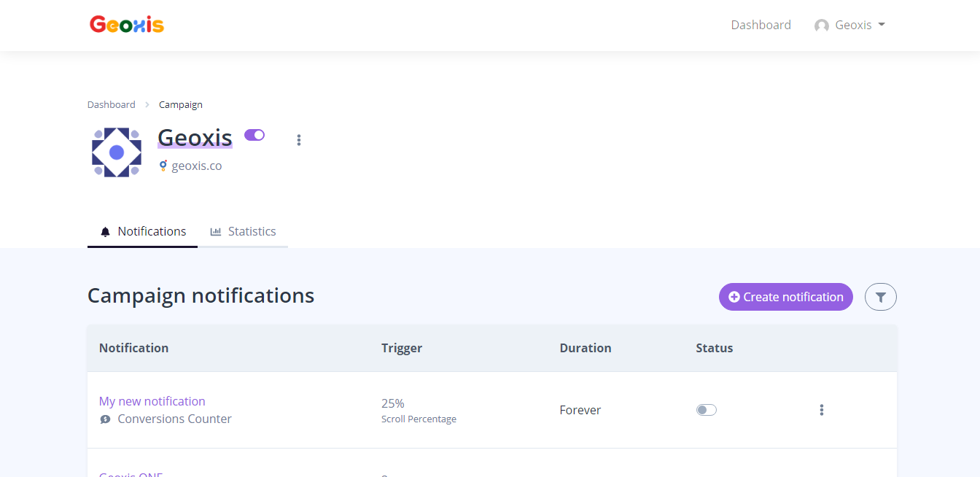980x477 pixels.
Task: Click the plus icon on Create notification
Action: coord(734,297)
